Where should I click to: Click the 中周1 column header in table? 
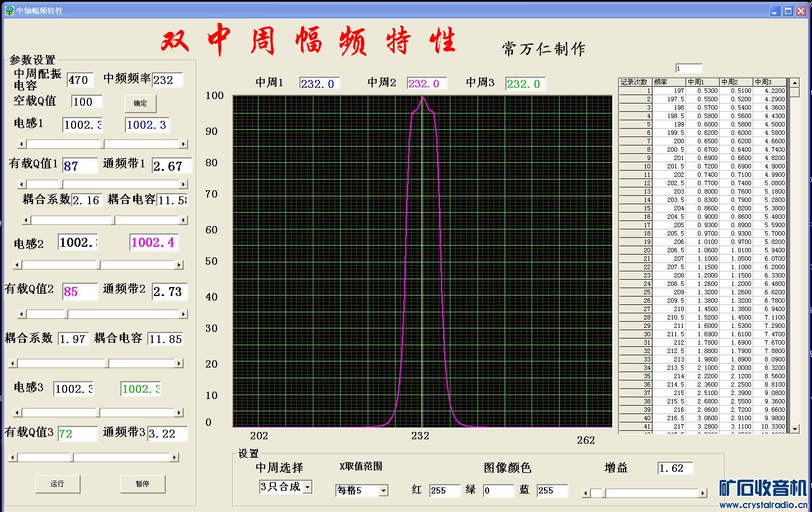pos(702,82)
